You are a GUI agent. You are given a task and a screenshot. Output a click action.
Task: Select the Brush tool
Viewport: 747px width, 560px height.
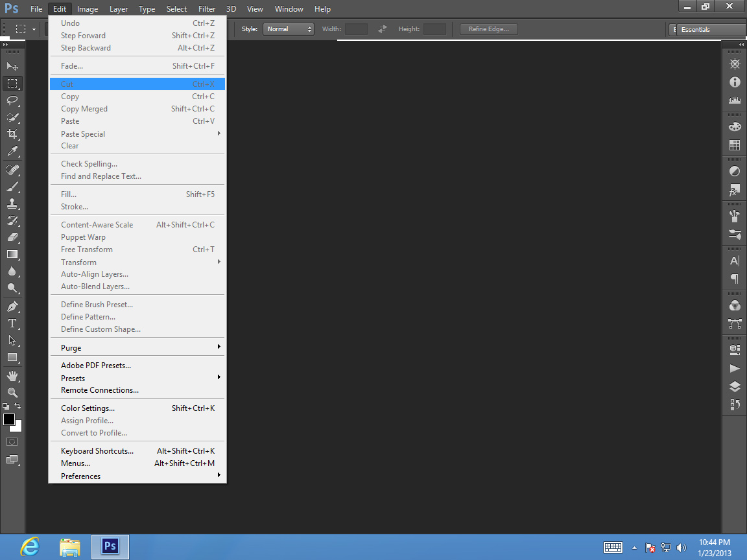(12, 187)
